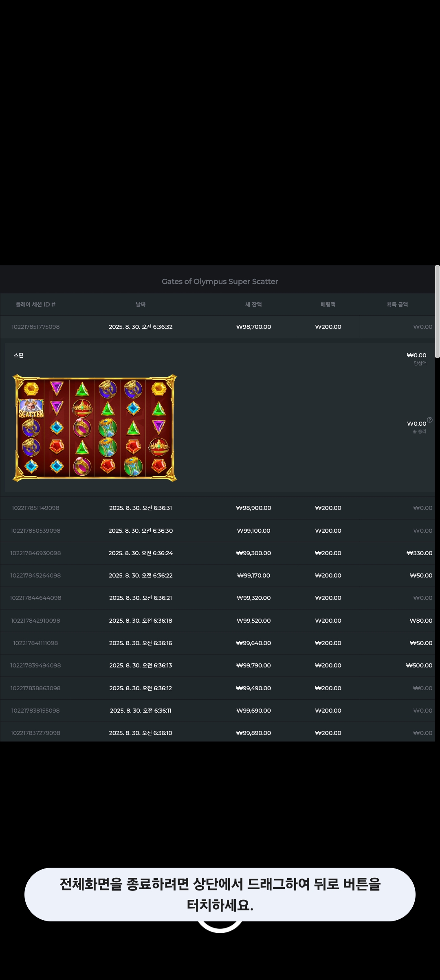The width and height of the screenshot is (440, 980).
Task: Click the new balance ₩99,640.00
Action: pyautogui.click(x=253, y=643)
